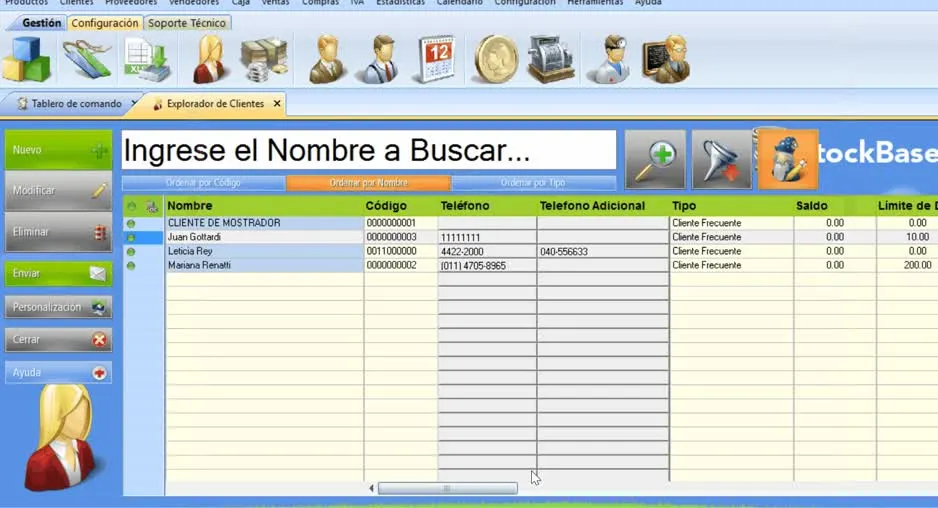Click the status dot in the Juan Gottardi row
The width and height of the screenshot is (938, 508).
coord(131,238)
